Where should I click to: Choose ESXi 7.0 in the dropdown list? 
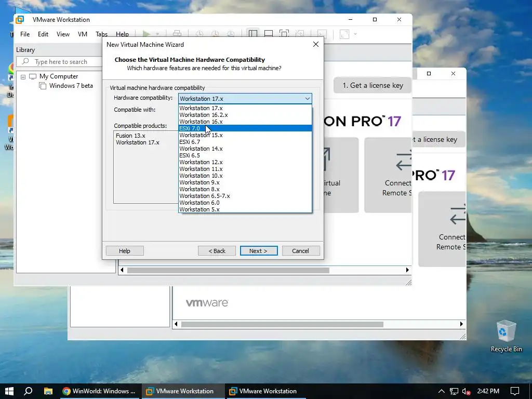pos(245,128)
